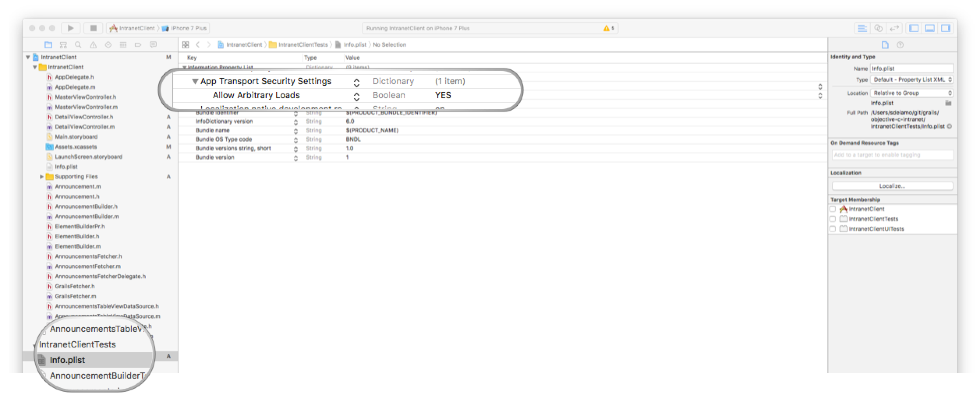Click the Stop button in toolbar
Viewport: 980px width, 395px height.
pos(93,28)
